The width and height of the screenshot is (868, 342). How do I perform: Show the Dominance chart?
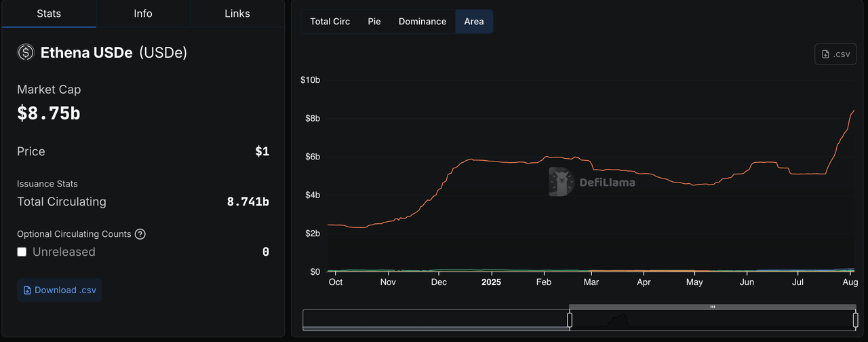pos(422,22)
